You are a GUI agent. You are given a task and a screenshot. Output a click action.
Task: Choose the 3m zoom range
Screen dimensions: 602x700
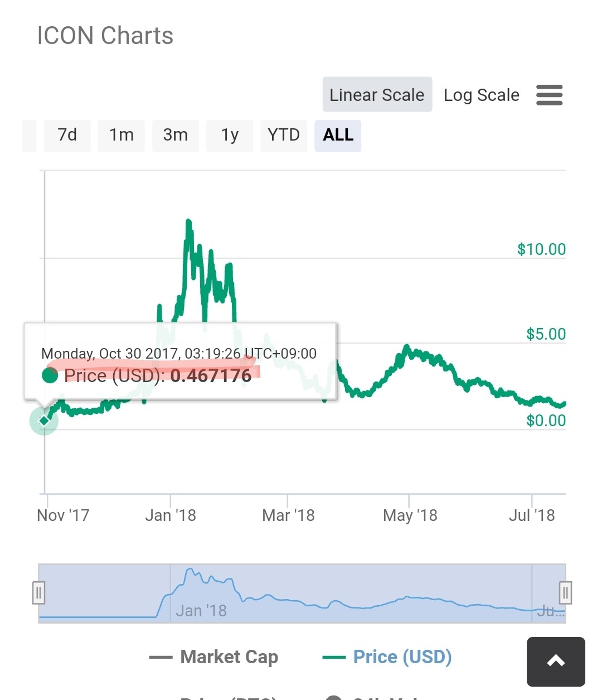coord(175,136)
